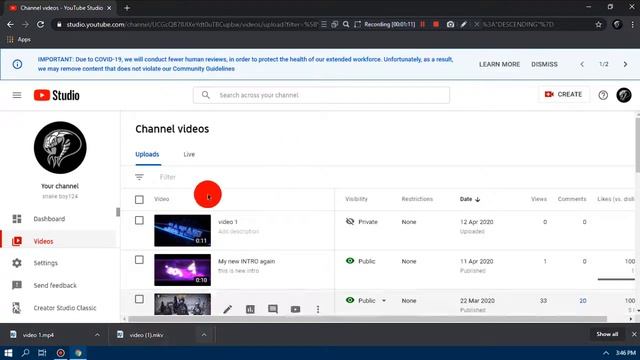Select all videos with header checkbox
Viewport: 640px width, 360px height.
pos(139,200)
